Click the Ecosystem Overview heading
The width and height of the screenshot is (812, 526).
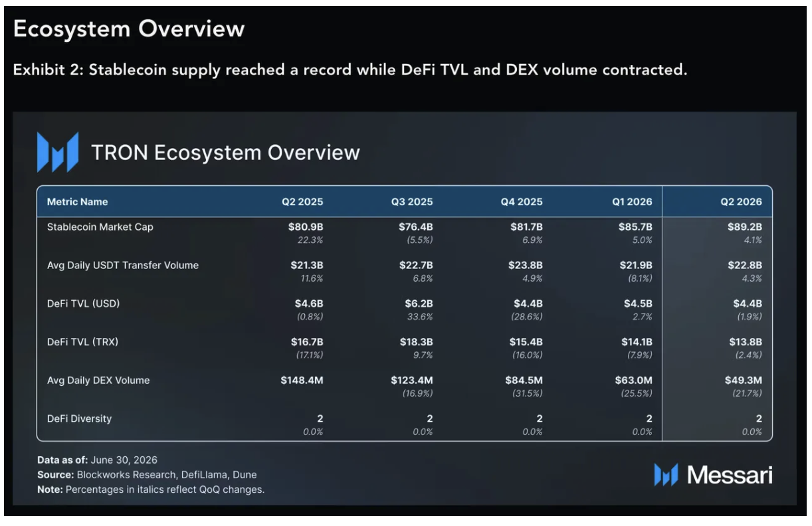(129, 29)
